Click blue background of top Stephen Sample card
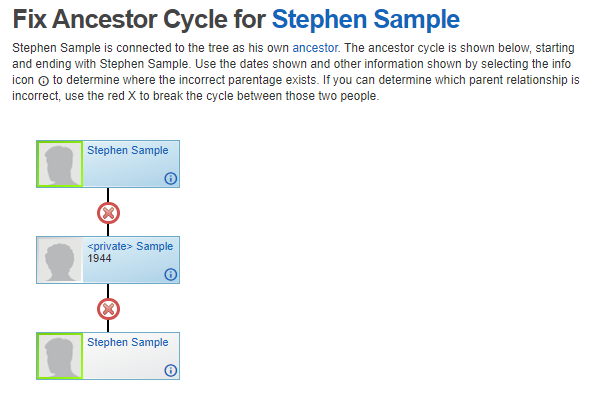This screenshot has height=406, width=592. [125, 170]
